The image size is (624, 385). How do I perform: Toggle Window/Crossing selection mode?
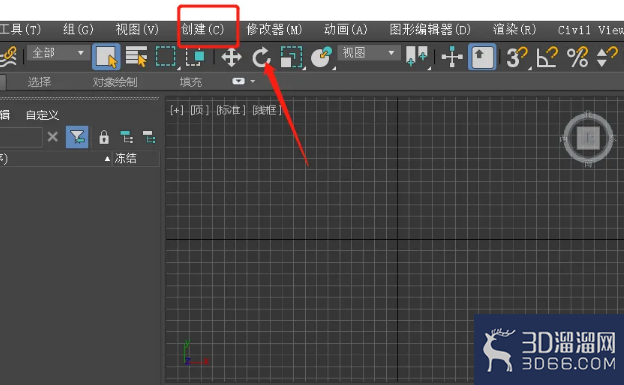click(195, 57)
